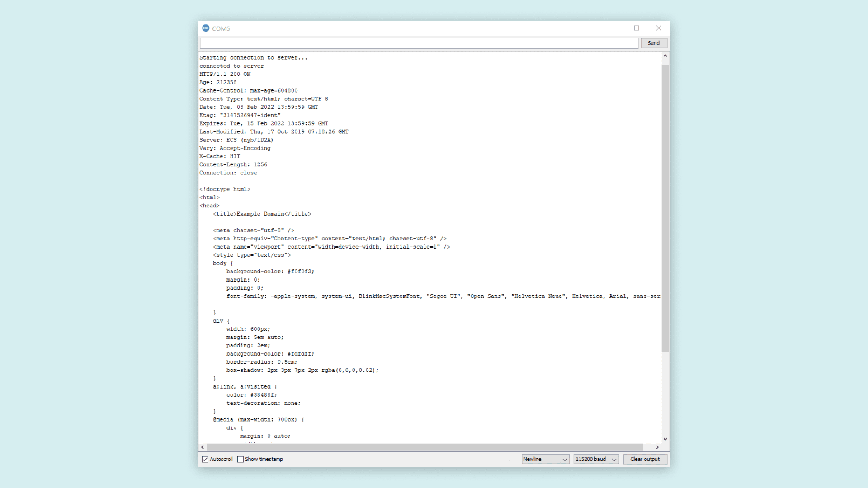
Task: Click the horizontal scroll left arrow
Action: [x=203, y=447]
